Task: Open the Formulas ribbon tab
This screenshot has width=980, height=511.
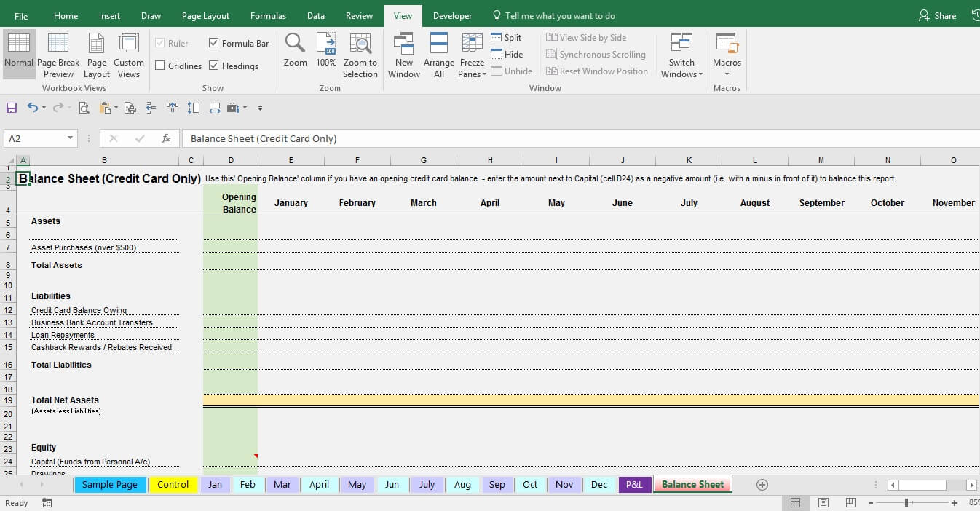Action: click(268, 15)
